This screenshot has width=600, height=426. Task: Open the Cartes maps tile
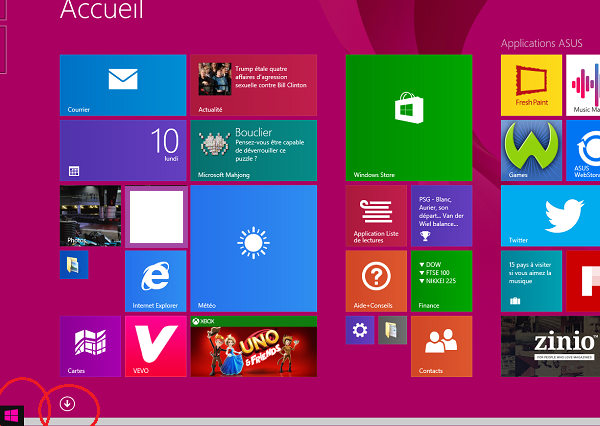[x=90, y=346]
